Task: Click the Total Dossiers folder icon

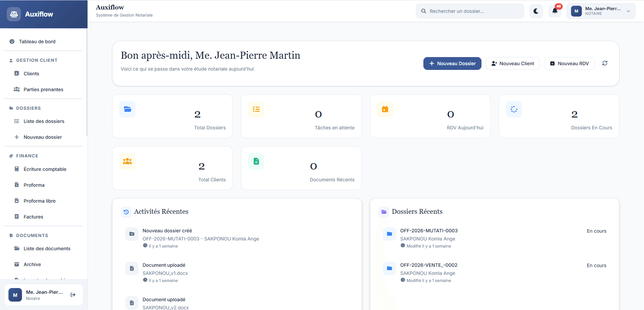Action: click(x=127, y=109)
